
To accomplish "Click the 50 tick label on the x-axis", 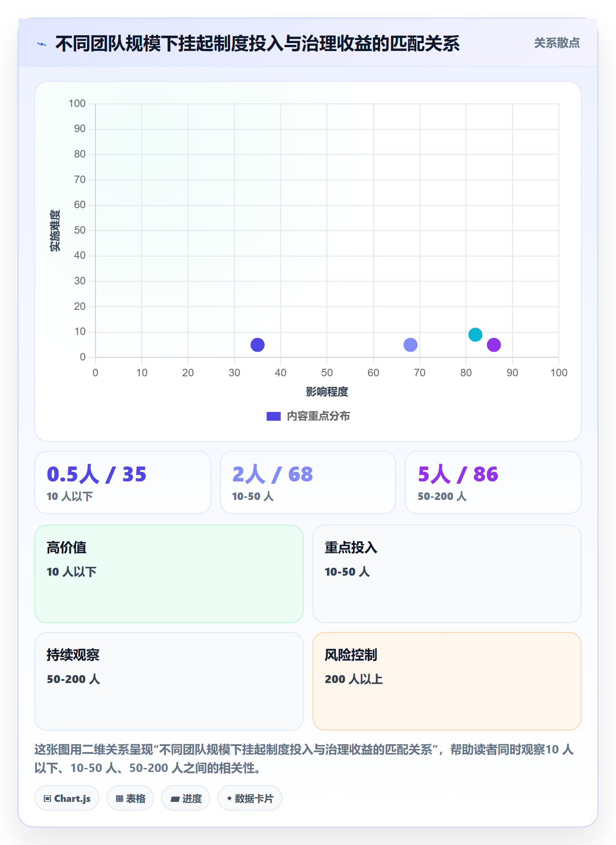I will [x=327, y=373].
